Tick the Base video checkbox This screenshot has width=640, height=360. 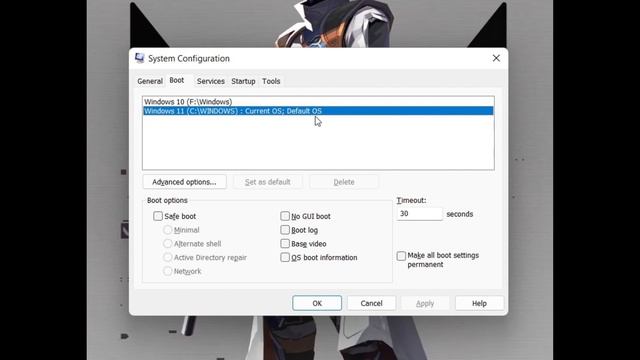click(285, 244)
